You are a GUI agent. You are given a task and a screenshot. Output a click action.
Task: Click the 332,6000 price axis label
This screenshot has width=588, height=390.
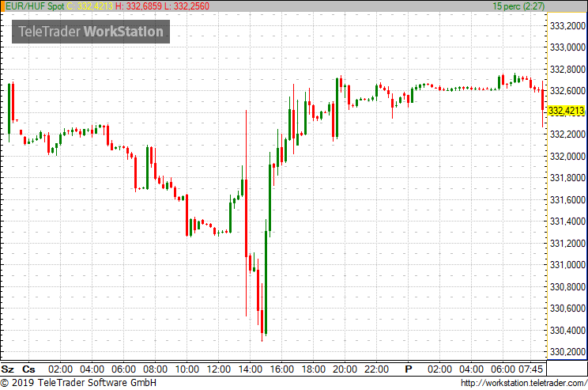[x=567, y=91]
